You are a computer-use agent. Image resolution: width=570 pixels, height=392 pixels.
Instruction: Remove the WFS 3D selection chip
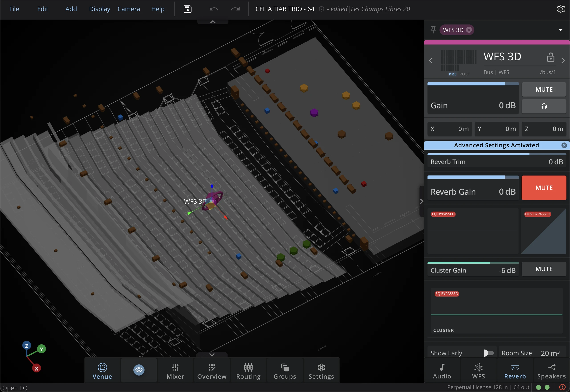click(469, 30)
